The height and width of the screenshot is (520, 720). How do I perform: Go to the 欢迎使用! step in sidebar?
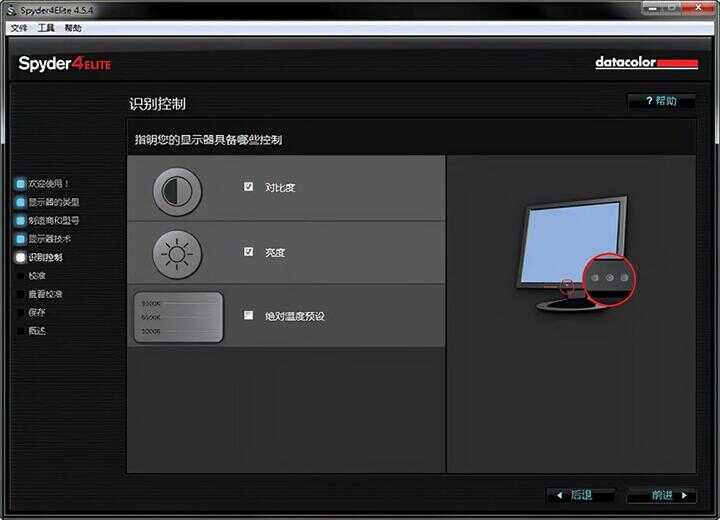pos(48,184)
